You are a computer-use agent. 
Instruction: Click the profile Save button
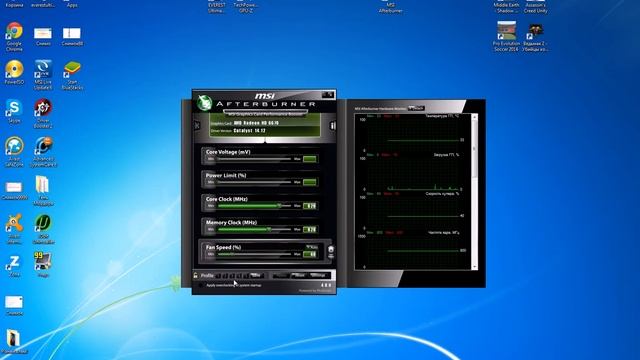[256, 276]
